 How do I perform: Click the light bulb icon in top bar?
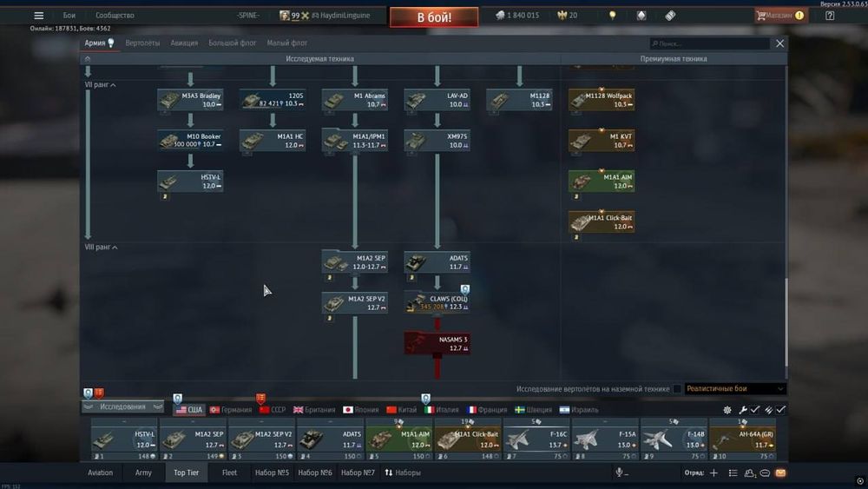[612, 16]
